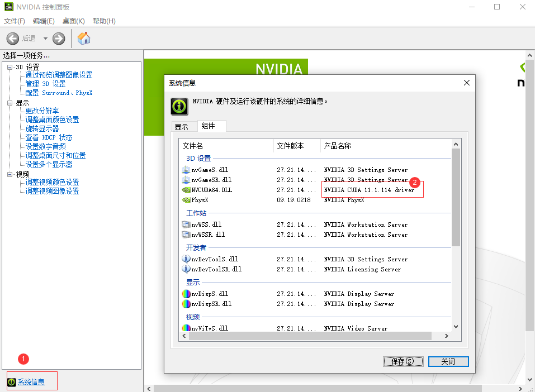Viewport: 535px width, 392px height.
Task: Click the nvDispSR.dll file icon
Action: pyautogui.click(x=186, y=304)
